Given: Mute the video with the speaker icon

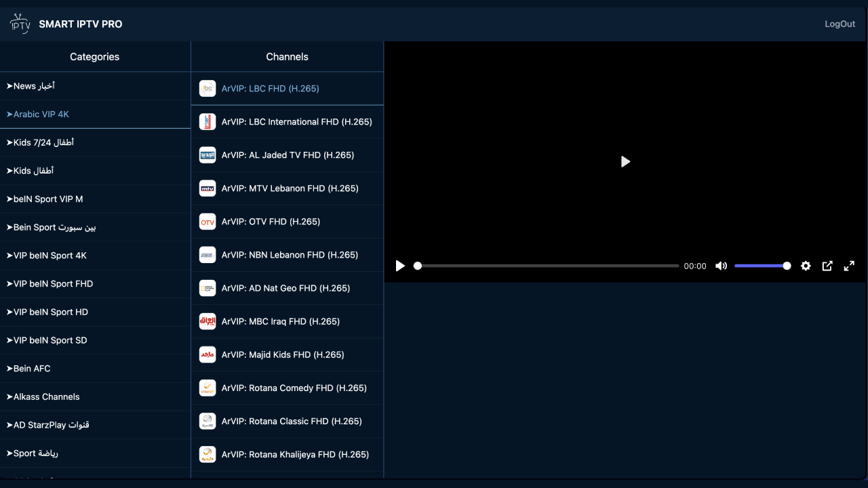Looking at the screenshot, I should coord(722,266).
